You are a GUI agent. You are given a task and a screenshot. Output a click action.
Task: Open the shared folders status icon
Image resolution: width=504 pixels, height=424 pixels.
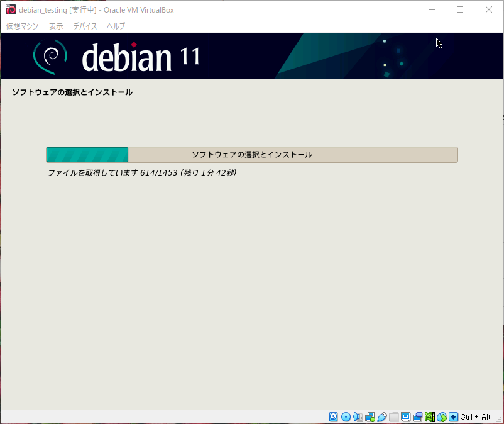(394, 417)
